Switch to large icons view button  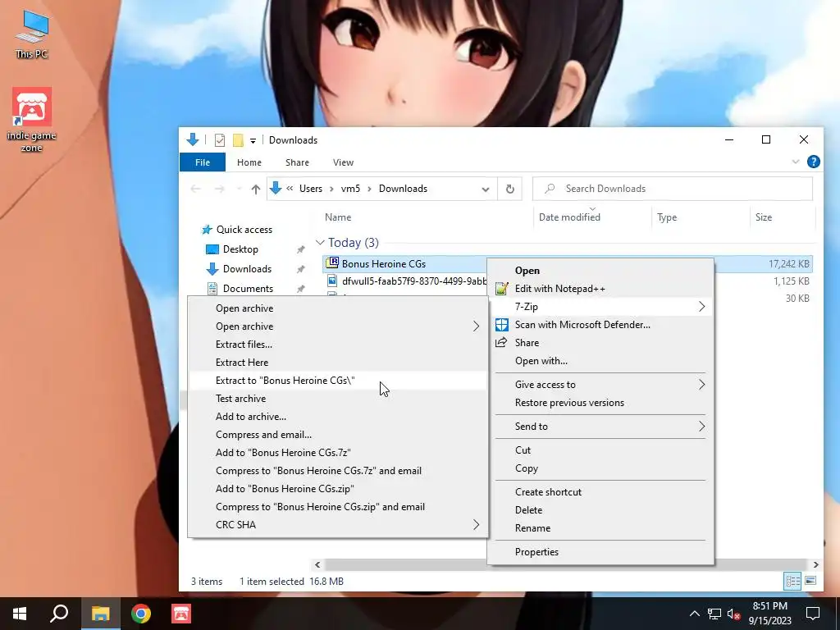810,581
